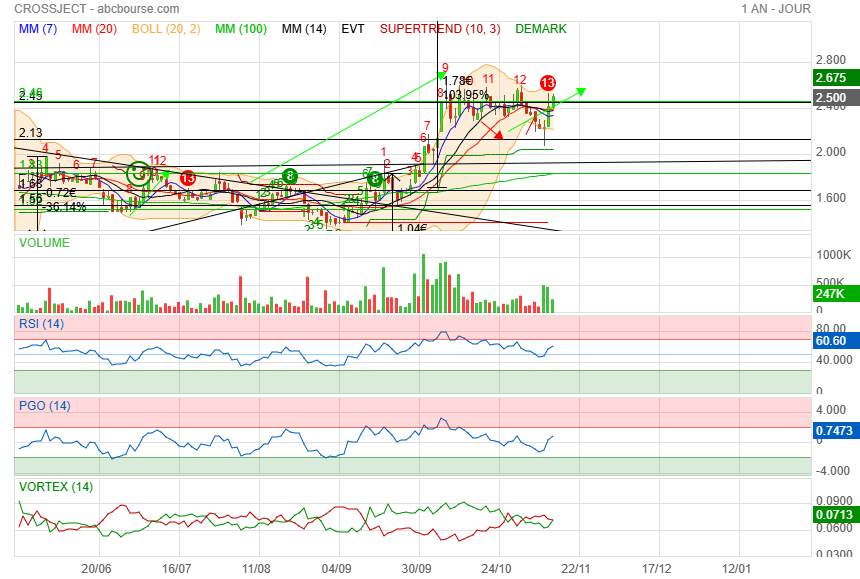Click the green 2.675 current price tag
The image size is (860, 579).
pyautogui.click(x=830, y=78)
